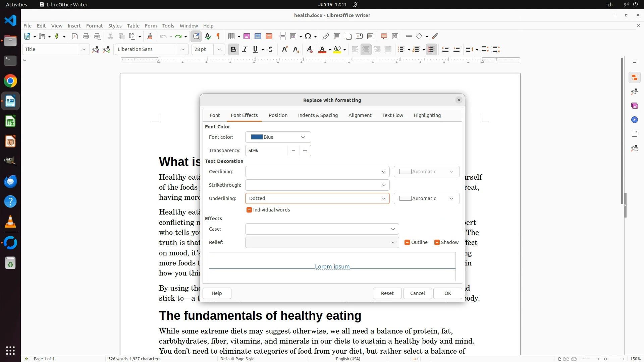644x362 pixels.
Task: Click the Italic formatting icon
Action: pos(245,50)
